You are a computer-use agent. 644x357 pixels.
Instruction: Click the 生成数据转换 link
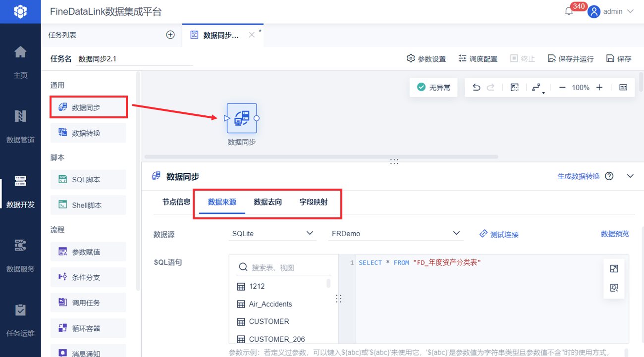tap(579, 176)
